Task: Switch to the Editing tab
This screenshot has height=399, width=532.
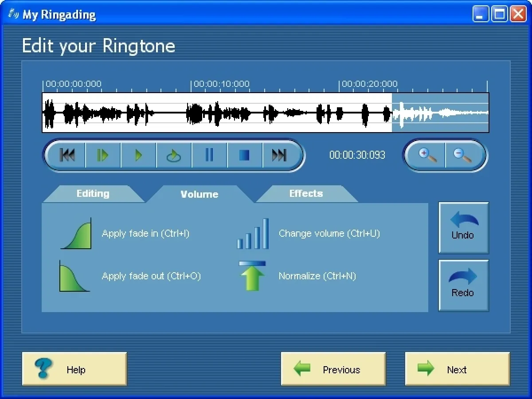Action: [93, 194]
